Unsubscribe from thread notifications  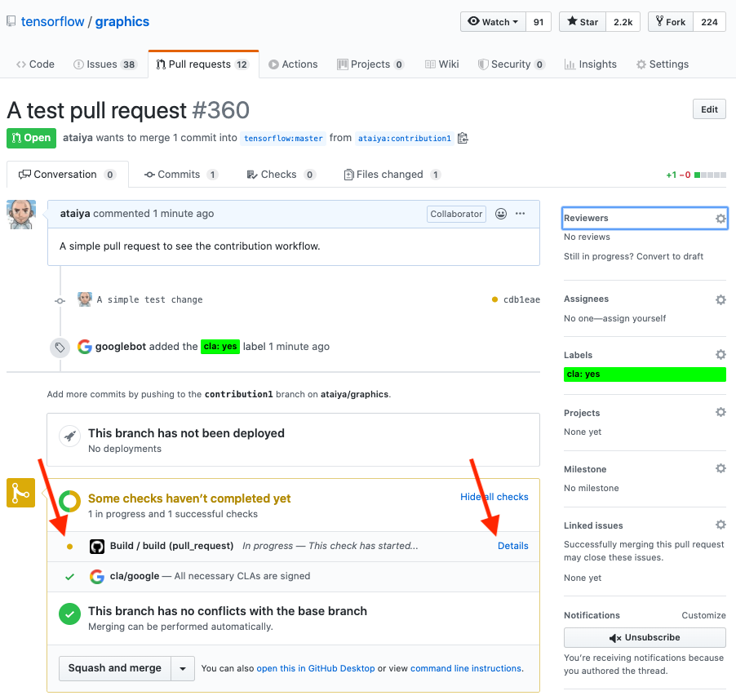(x=645, y=638)
